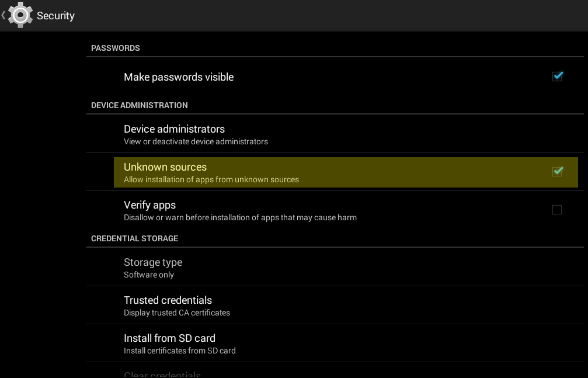Click the Settings gear icon
588x378 pixels.
tap(20, 15)
